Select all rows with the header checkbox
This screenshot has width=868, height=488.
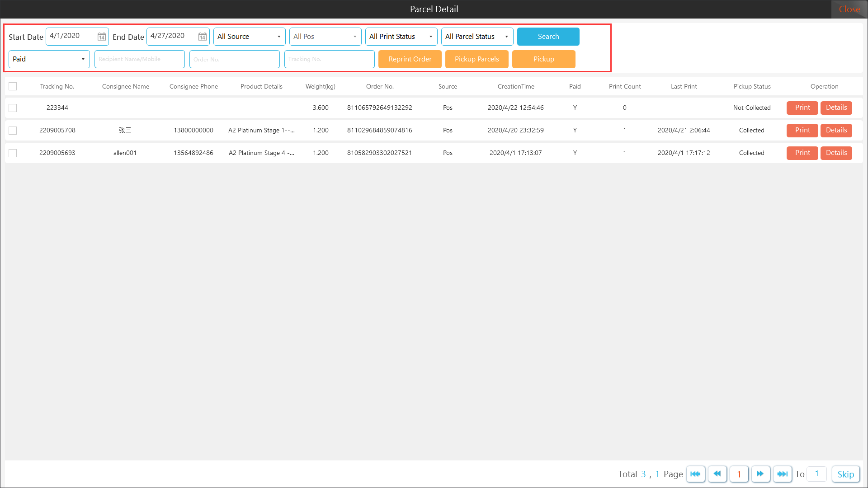coord(13,86)
